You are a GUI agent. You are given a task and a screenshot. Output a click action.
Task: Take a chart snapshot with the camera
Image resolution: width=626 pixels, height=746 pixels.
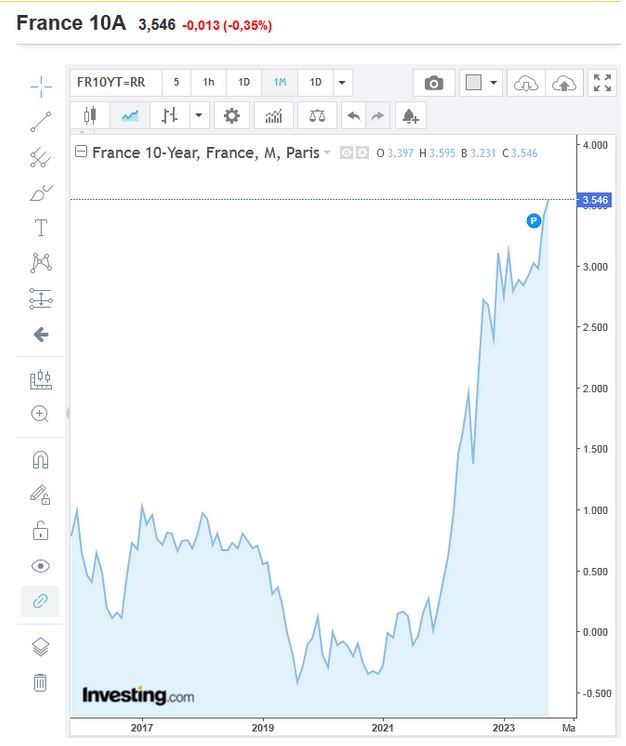coord(434,83)
